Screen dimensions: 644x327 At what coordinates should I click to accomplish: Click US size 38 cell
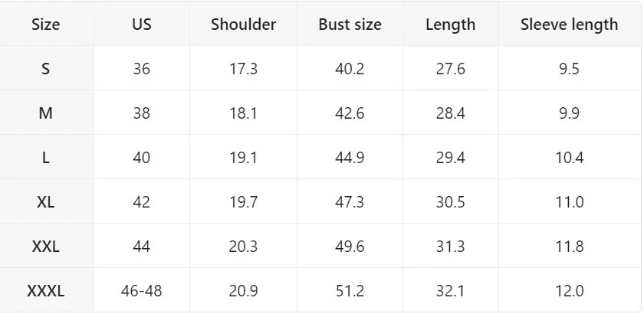142,113
